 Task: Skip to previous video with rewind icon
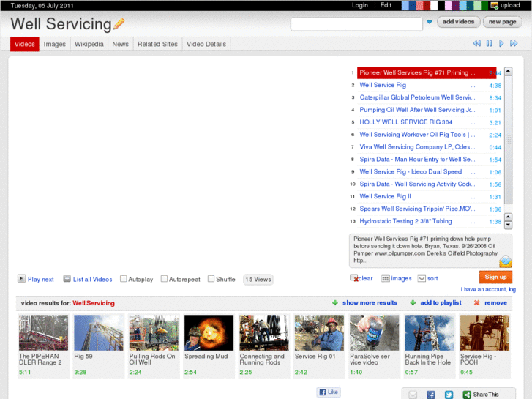476,43
